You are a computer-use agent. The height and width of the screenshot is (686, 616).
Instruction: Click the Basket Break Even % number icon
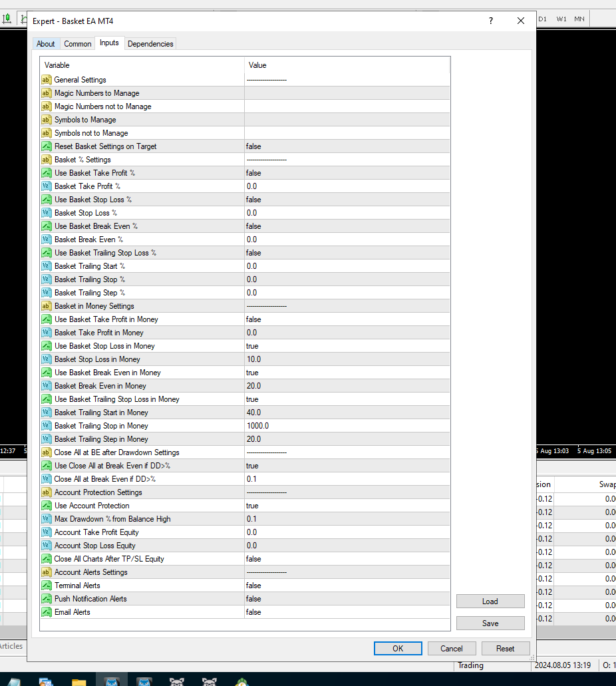click(47, 240)
